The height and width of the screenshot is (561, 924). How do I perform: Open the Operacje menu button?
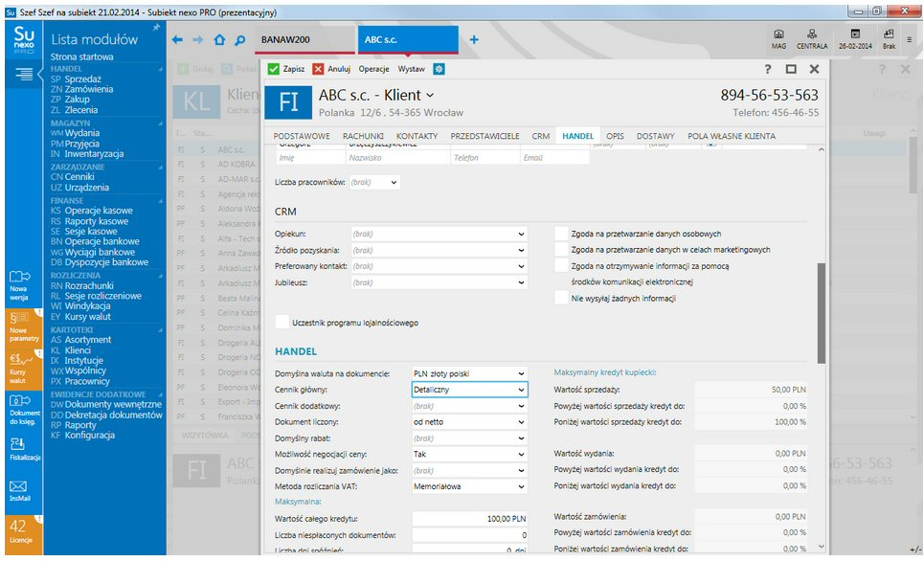click(373, 69)
